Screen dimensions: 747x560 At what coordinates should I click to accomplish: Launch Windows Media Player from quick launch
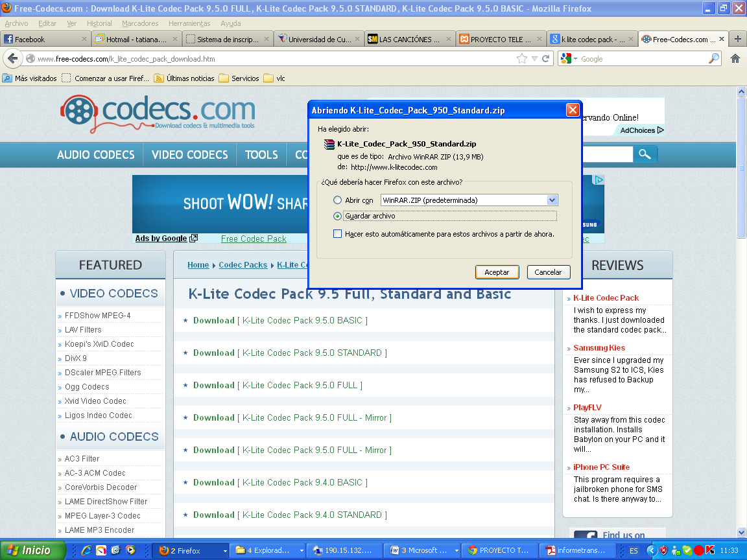pyautogui.click(x=130, y=550)
